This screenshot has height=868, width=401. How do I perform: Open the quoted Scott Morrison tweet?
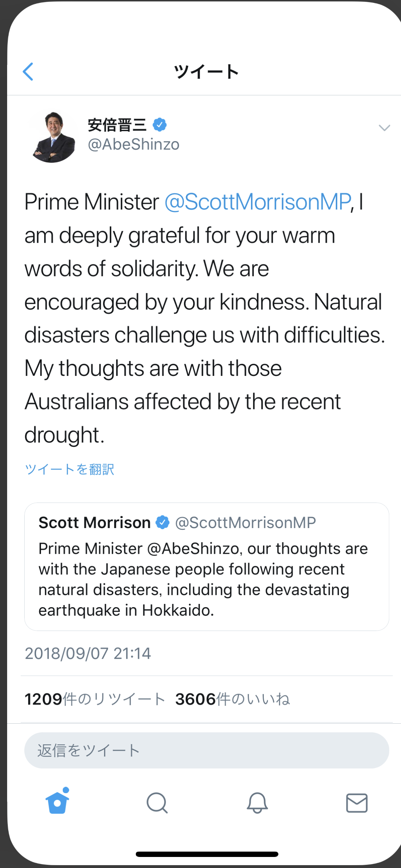206,579
